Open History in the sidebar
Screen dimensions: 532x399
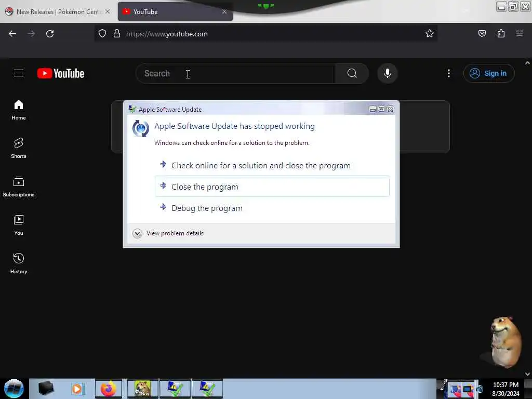coord(19,263)
